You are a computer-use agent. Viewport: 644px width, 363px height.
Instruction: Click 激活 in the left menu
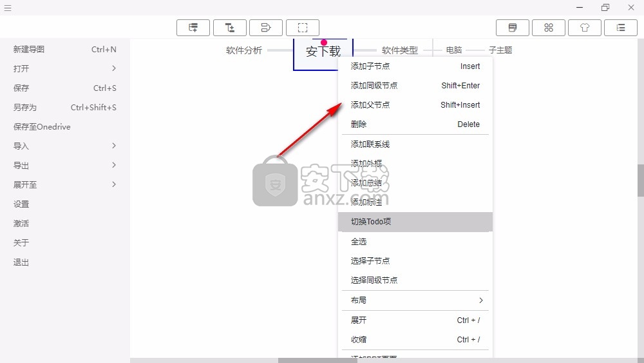click(64, 223)
